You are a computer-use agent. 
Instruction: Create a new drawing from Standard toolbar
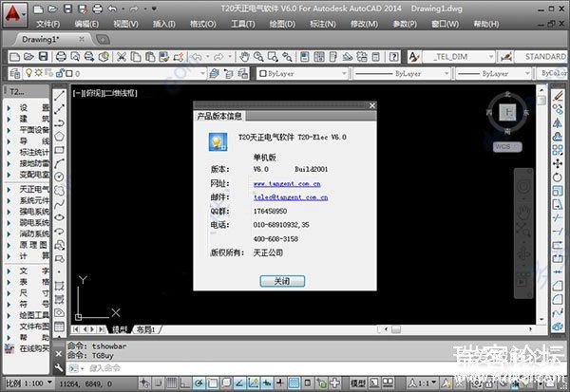coord(14,57)
